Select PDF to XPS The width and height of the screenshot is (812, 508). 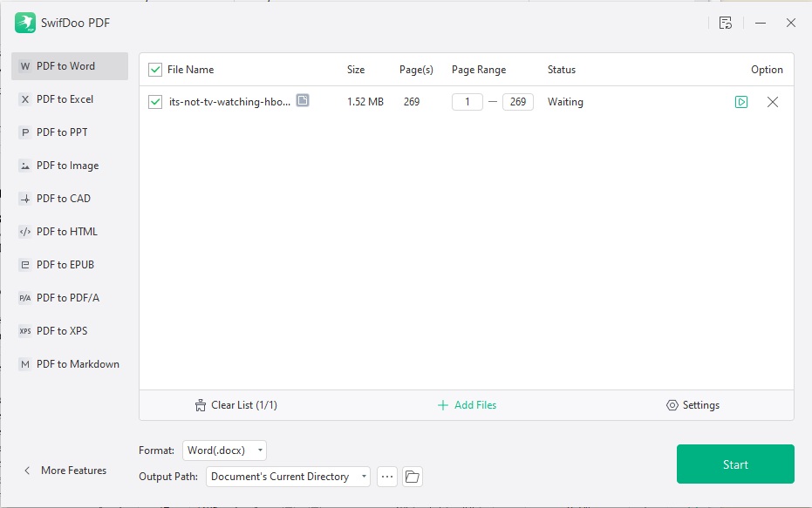click(x=70, y=331)
